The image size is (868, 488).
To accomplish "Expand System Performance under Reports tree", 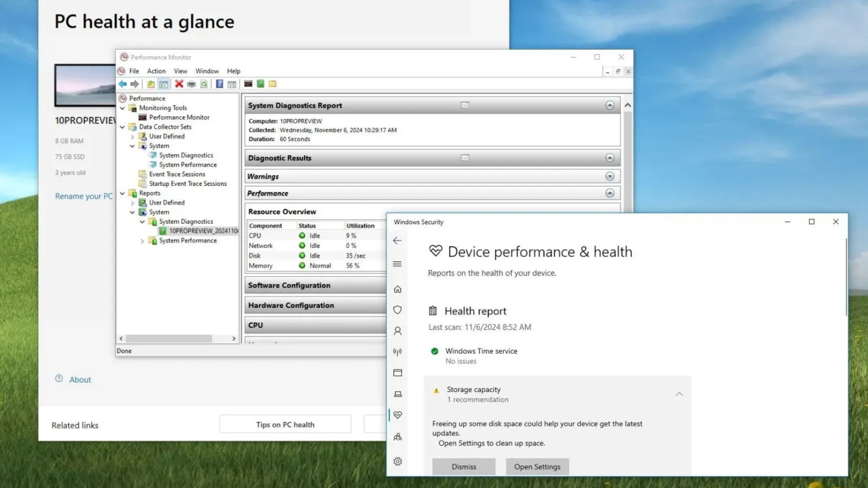I will (142, 241).
